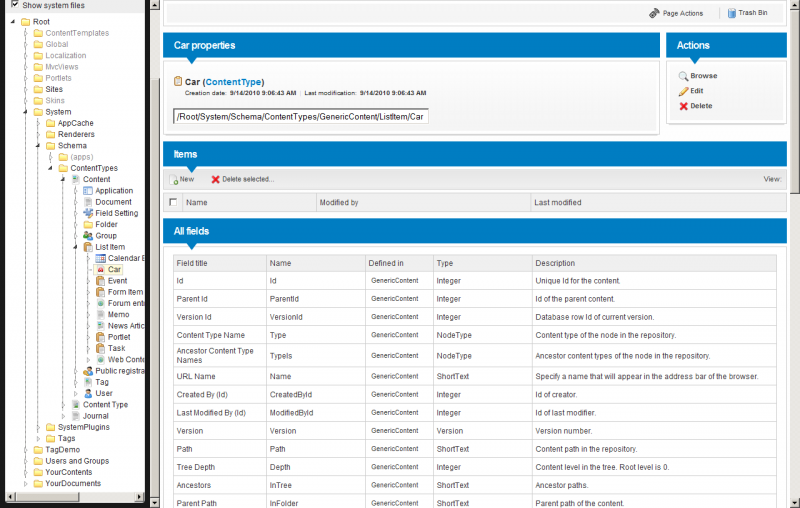Click Delete selected... in Items toolbar

(243, 179)
